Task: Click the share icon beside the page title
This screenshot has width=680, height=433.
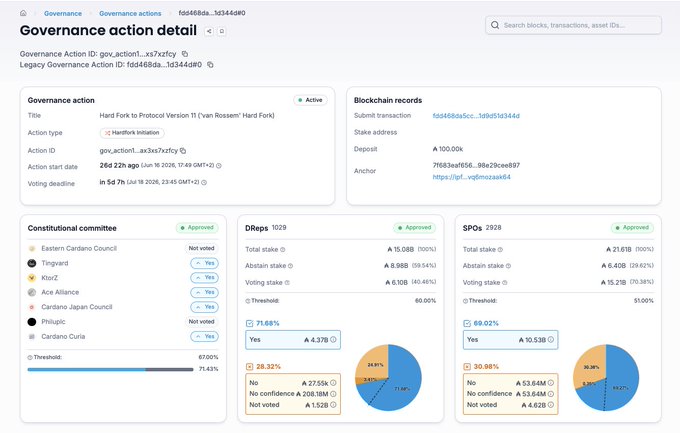Action: pyautogui.click(x=209, y=31)
